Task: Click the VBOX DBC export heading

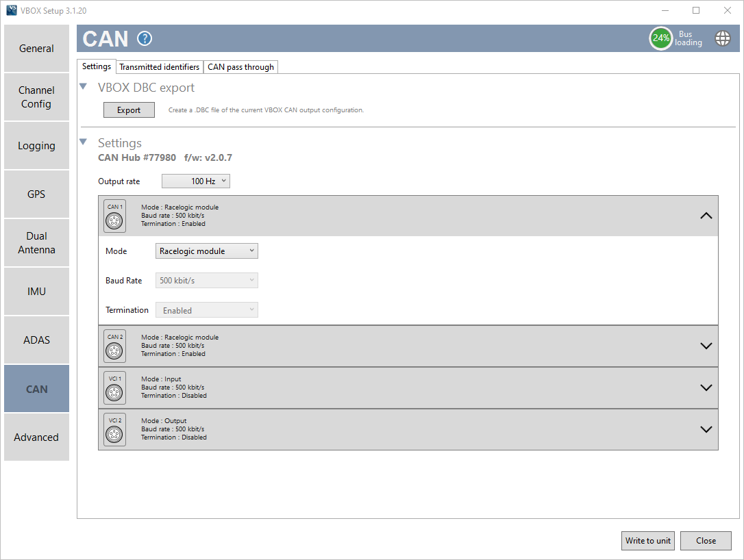Action: (146, 88)
